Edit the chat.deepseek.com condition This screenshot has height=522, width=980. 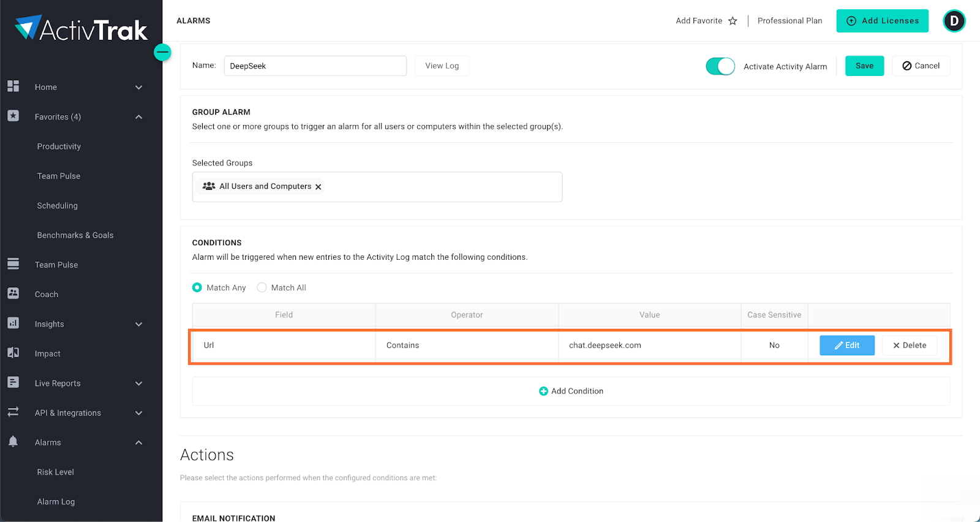click(846, 346)
